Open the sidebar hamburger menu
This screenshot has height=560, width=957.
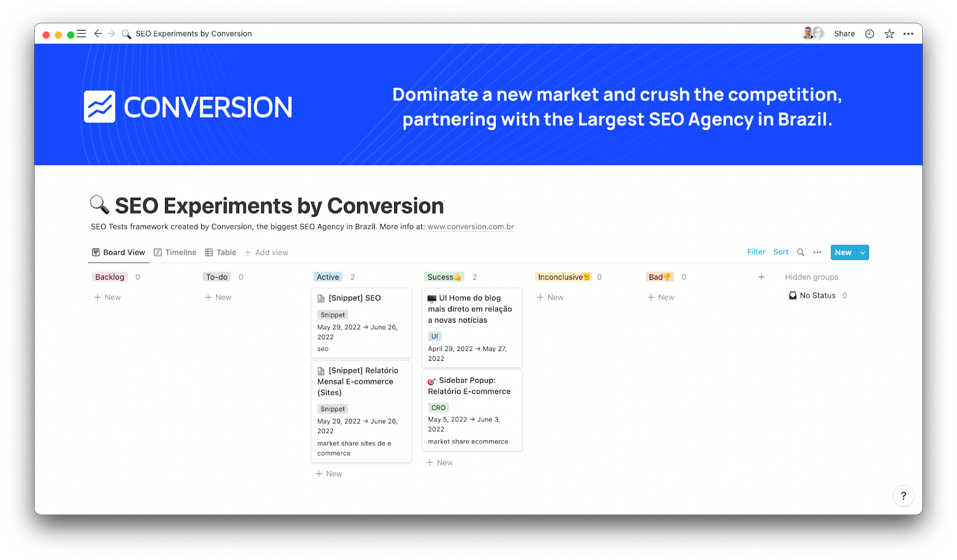point(81,33)
